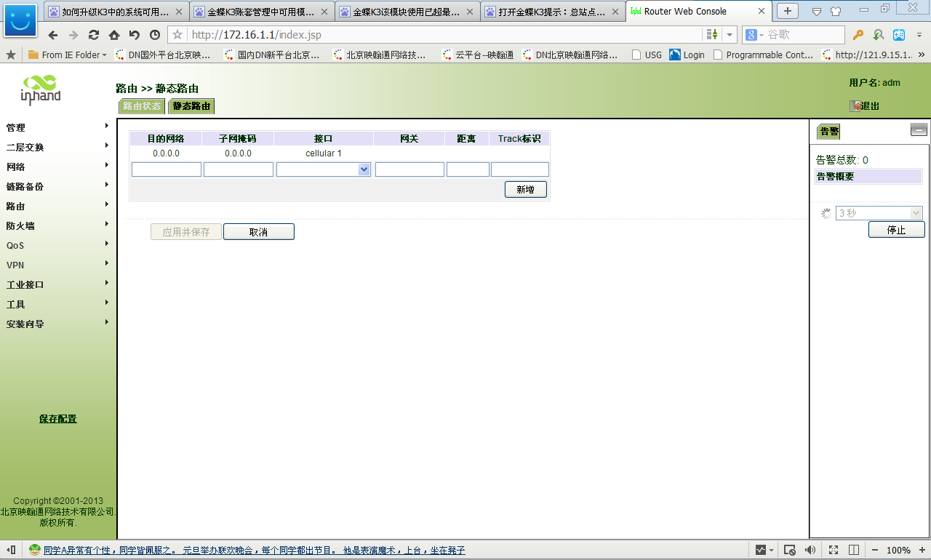
Task: Click the history clock icon in toolbar
Action: tap(155, 35)
